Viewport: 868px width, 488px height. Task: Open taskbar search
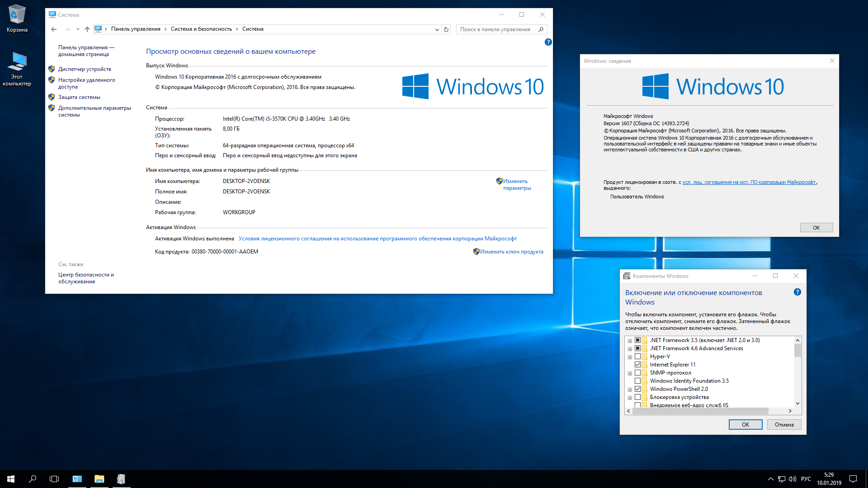[33, 479]
